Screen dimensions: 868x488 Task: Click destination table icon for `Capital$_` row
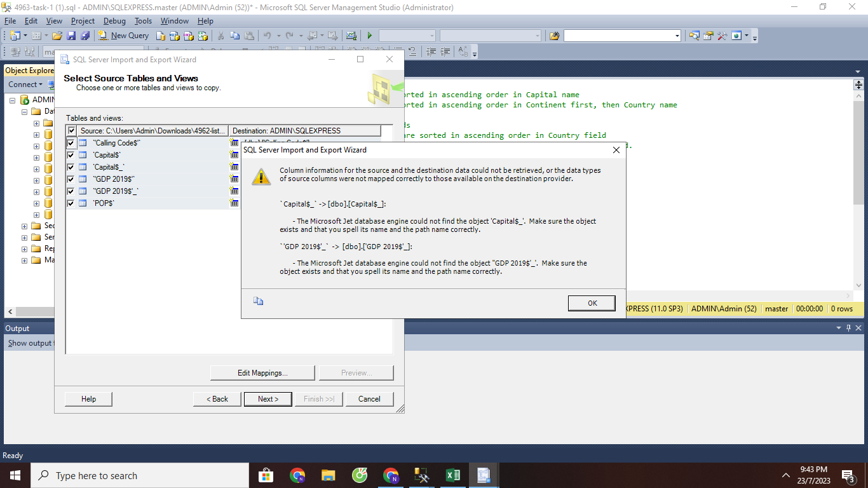click(x=234, y=167)
